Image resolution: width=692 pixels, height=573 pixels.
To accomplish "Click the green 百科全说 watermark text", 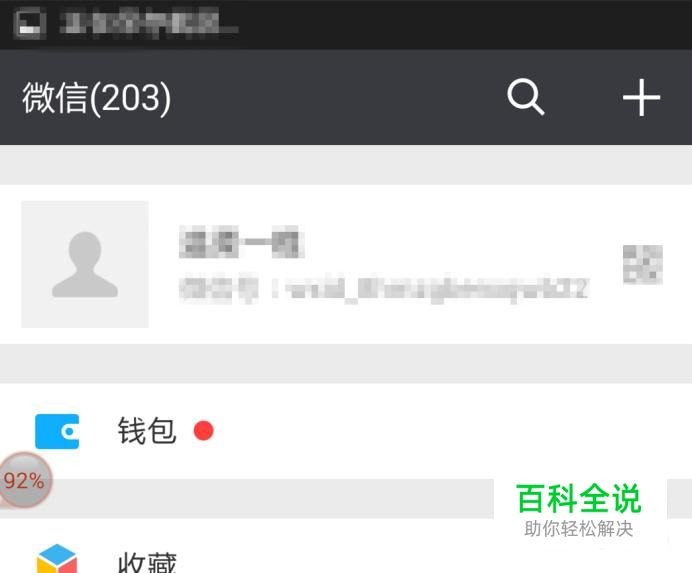I will point(579,499).
